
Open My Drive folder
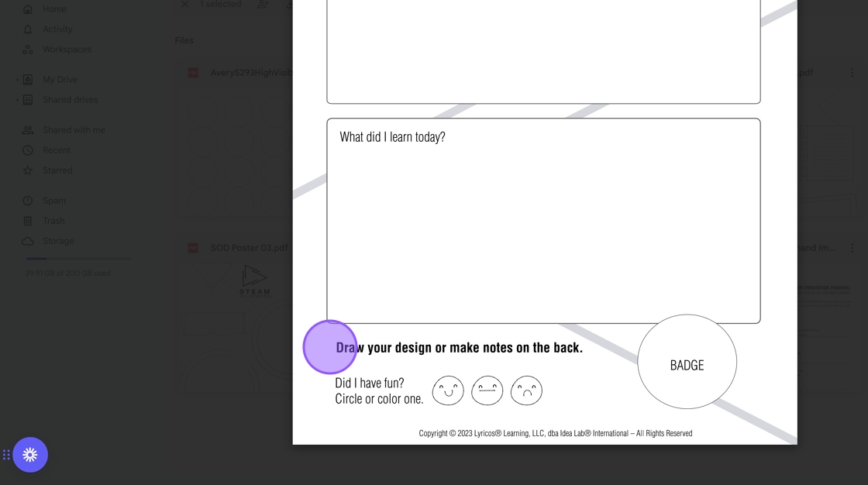pos(60,80)
